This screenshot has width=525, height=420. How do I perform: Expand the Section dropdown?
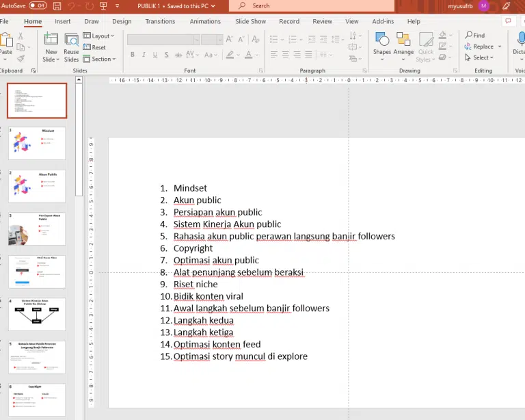(x=100, y=60)
